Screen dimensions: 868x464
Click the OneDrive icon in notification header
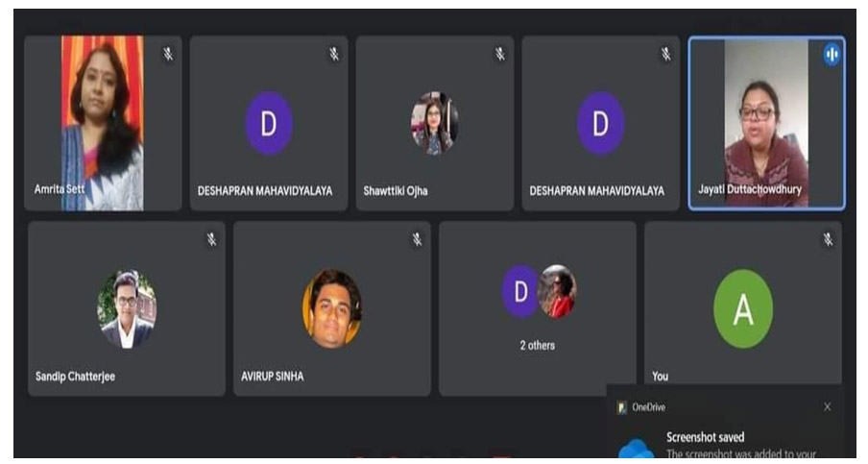tap(621, 407)
